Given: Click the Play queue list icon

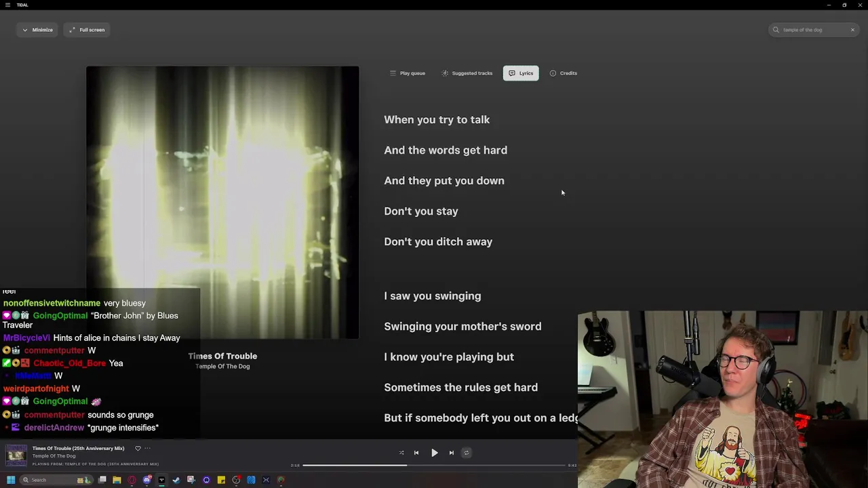Looking at the screenshot, I should tap(393, 73).
